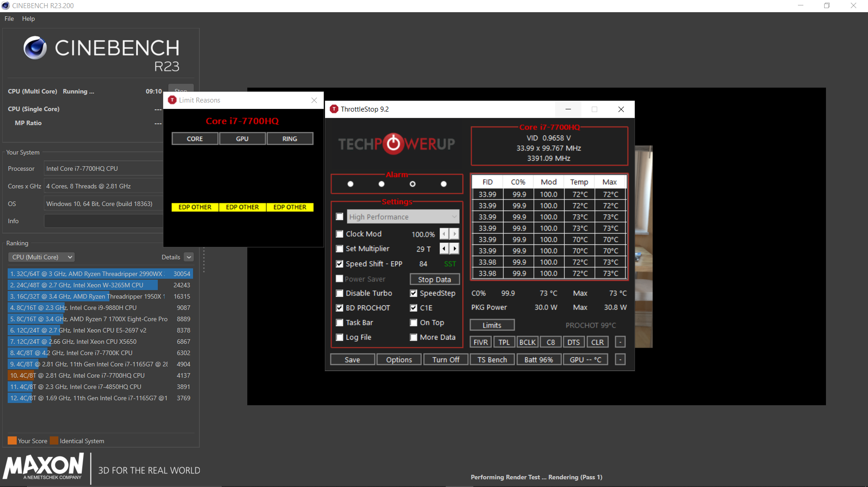Select the second Alarm profile radio button
This screenshot has height=487, width=868.
click(382, 184)
